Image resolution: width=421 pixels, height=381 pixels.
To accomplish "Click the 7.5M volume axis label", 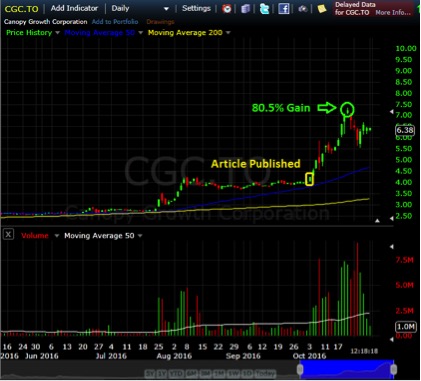I will tap(405, 260).
